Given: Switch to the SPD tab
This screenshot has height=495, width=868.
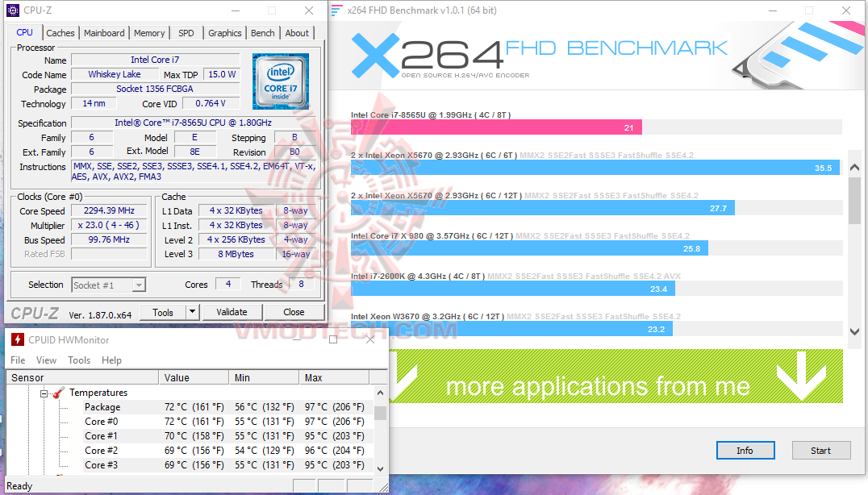Looking at the screenshot, I should coord(186,33).
